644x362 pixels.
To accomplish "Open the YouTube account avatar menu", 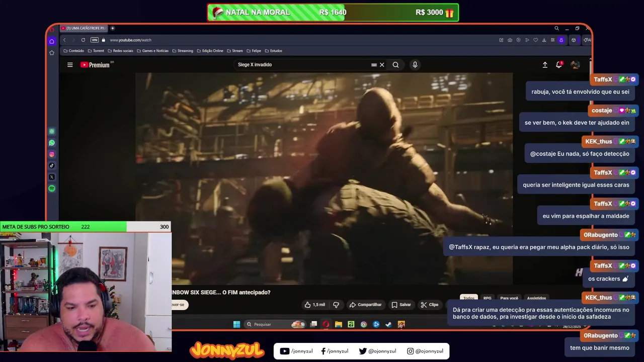I will [x=575, y=65].
